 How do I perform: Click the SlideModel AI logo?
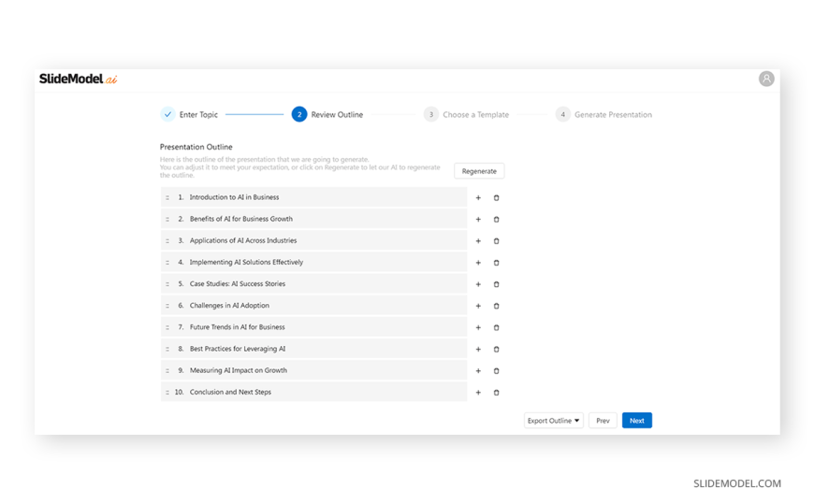(79, 79)
